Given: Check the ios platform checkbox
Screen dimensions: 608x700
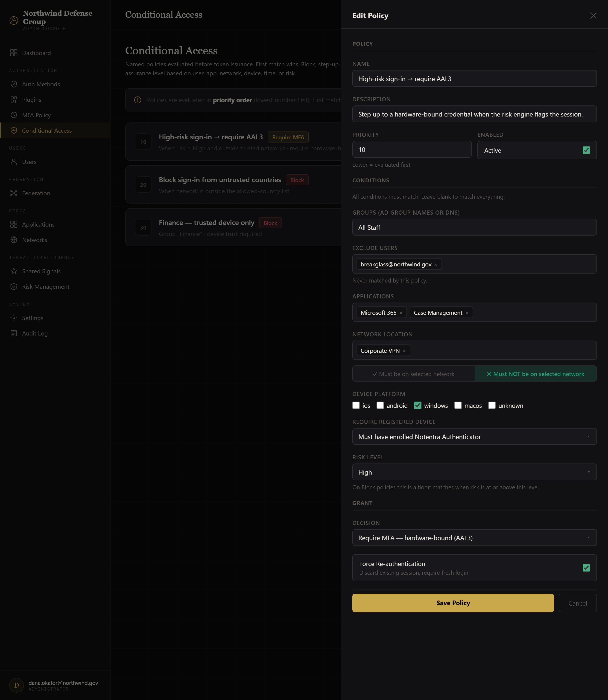Looking at the screenshot, I should click(x=356, y=405).
